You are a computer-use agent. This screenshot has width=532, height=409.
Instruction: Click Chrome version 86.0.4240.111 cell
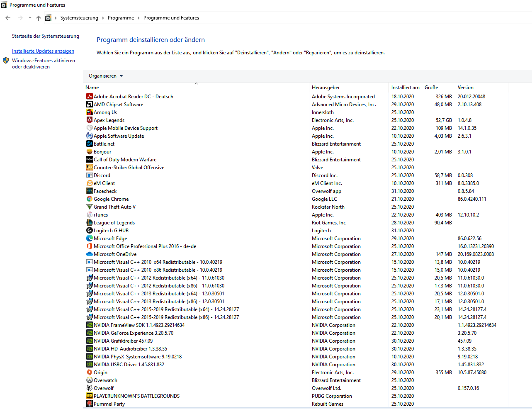point(472,199)
